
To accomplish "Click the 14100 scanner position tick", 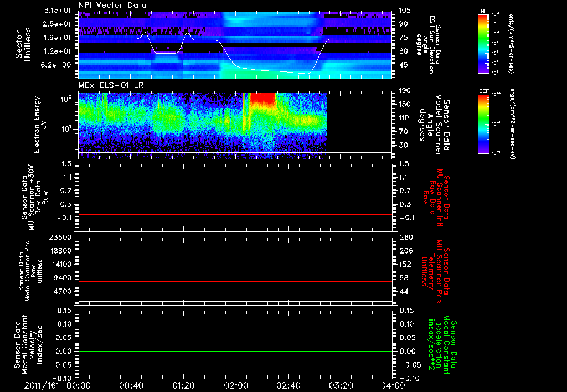I will pos(60,264).
